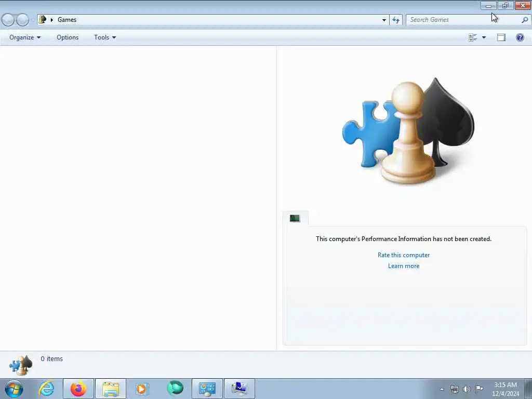Click the Rate this computer link

point(403,255)
